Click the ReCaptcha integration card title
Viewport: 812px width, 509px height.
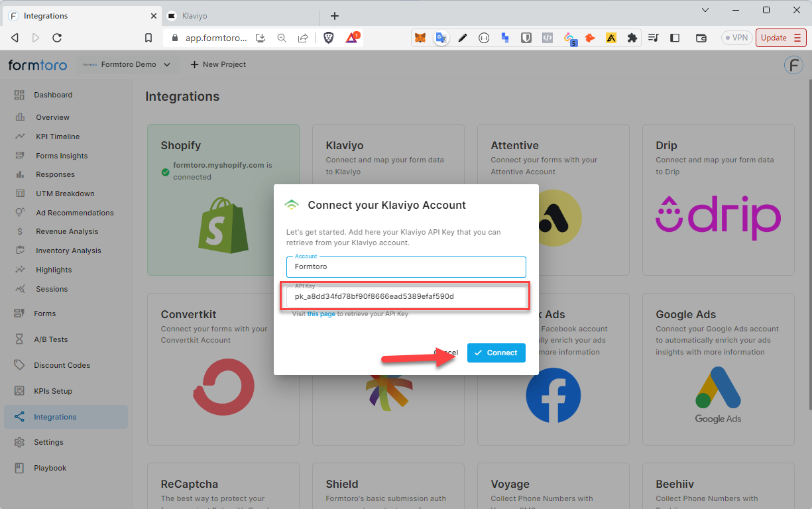[x=189, y=484]
